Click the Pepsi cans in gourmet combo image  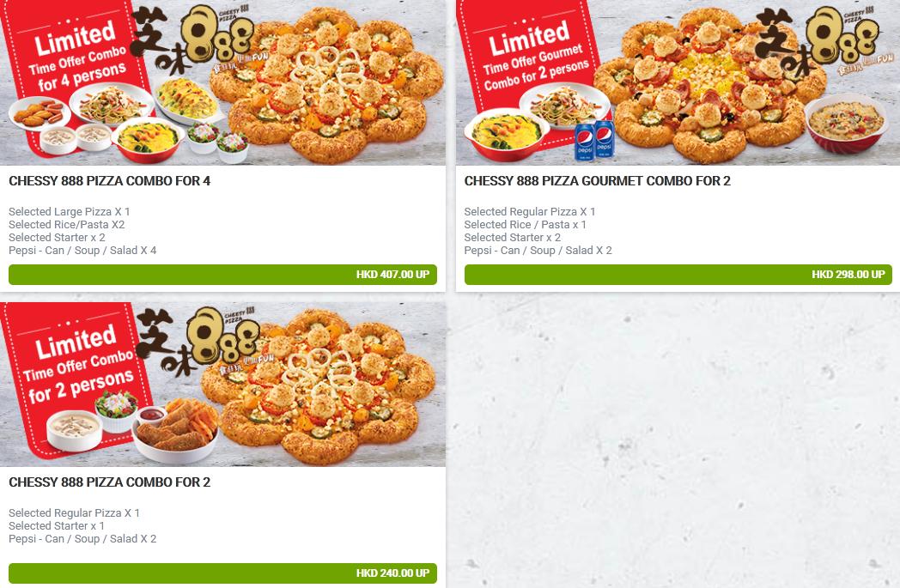594,139
